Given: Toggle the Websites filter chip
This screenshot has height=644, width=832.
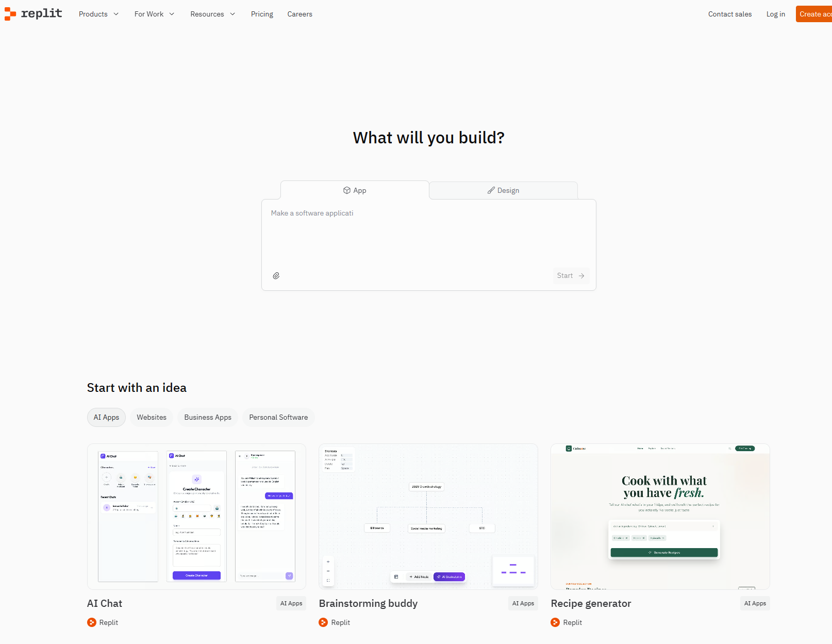Looking at the screenshot, I should click(x=151, y=417).
